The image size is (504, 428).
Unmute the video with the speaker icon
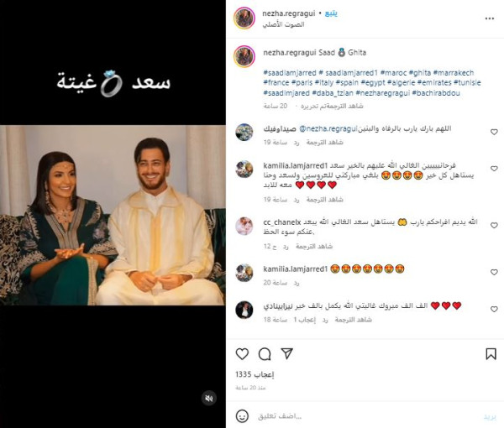point(209,399)
